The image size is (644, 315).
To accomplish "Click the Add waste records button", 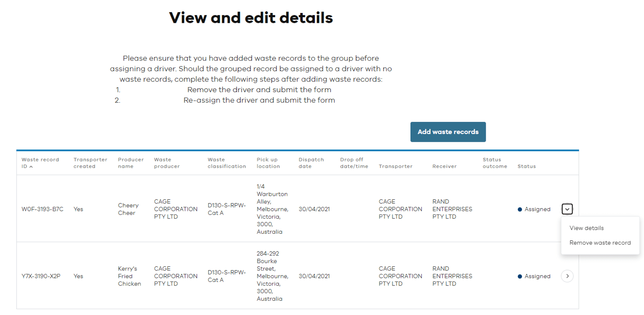I will click(x=448, y=132).
